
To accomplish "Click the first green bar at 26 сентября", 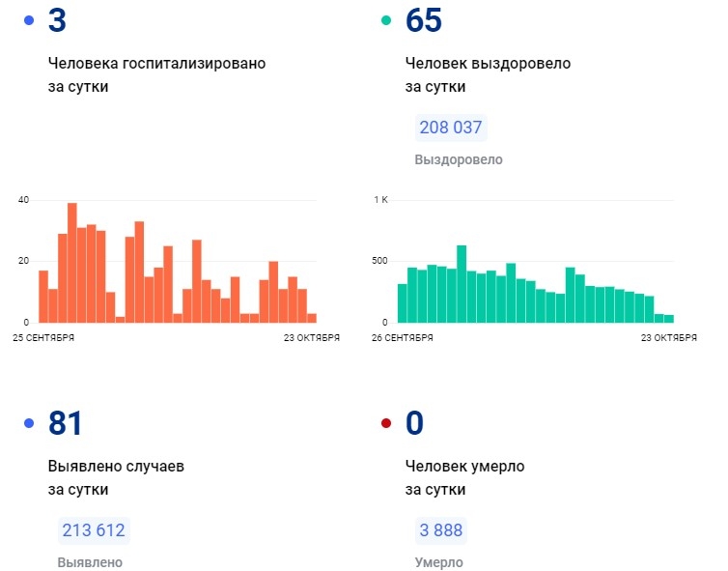I will click(x=403, y=302).
